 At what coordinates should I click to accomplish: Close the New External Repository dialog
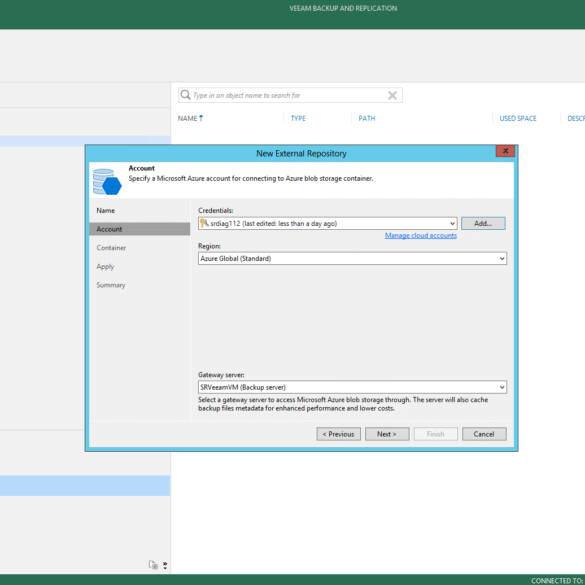(505, 151)
